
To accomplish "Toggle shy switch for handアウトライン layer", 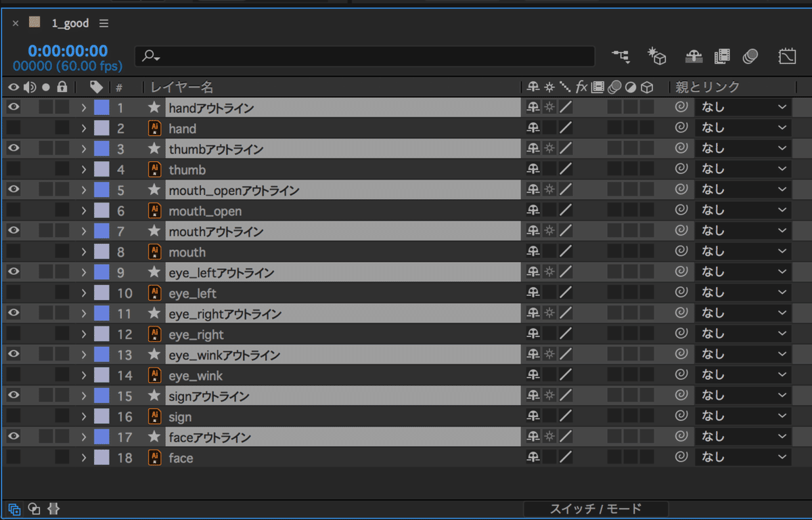I will (533, 107).
